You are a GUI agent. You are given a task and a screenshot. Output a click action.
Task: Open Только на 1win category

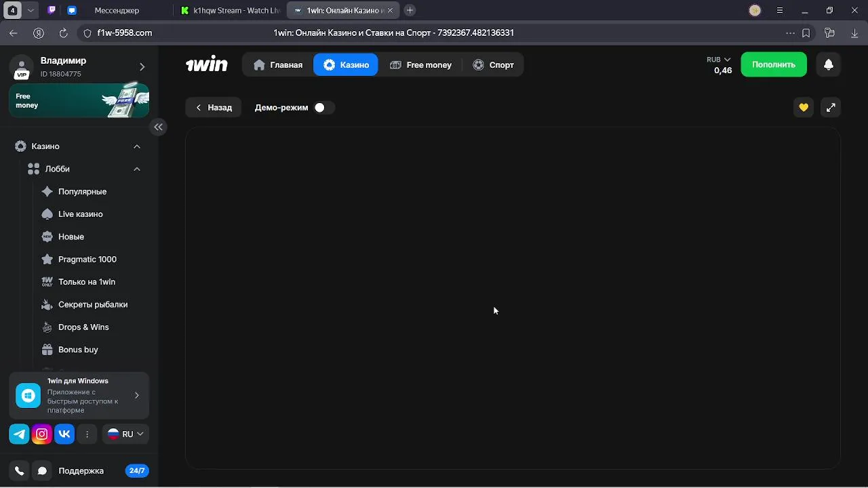point(87,282)
